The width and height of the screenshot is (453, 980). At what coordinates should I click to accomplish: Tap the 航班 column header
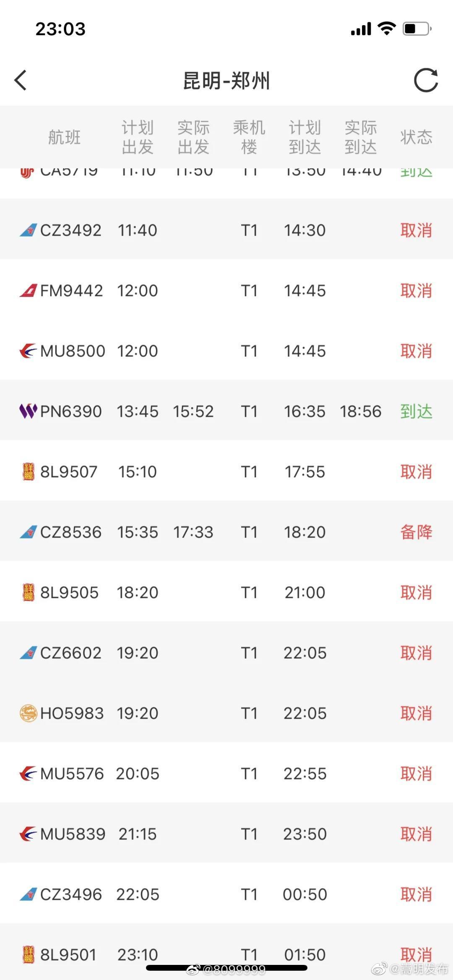64,137
